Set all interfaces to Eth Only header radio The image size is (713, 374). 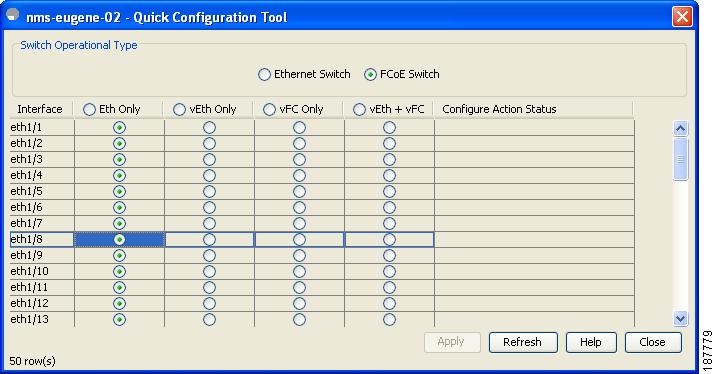point(89,109)
